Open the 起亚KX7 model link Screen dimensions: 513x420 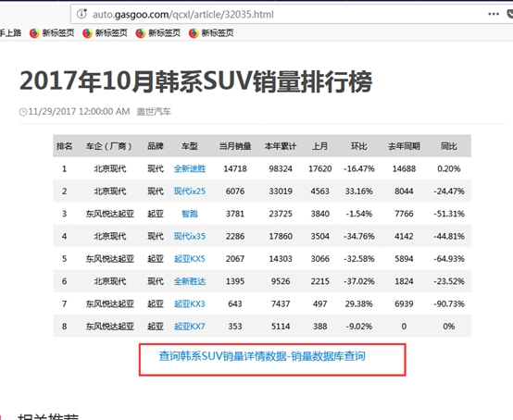click(x=190, y=327)
